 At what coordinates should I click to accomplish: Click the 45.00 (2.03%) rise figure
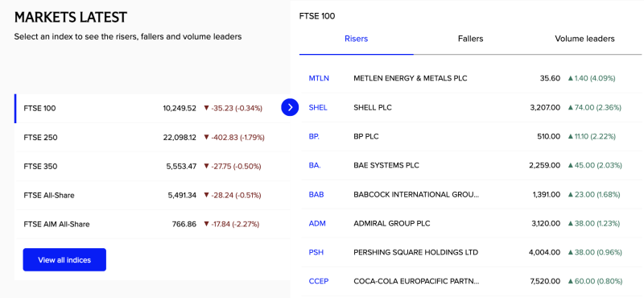point(595,165)
